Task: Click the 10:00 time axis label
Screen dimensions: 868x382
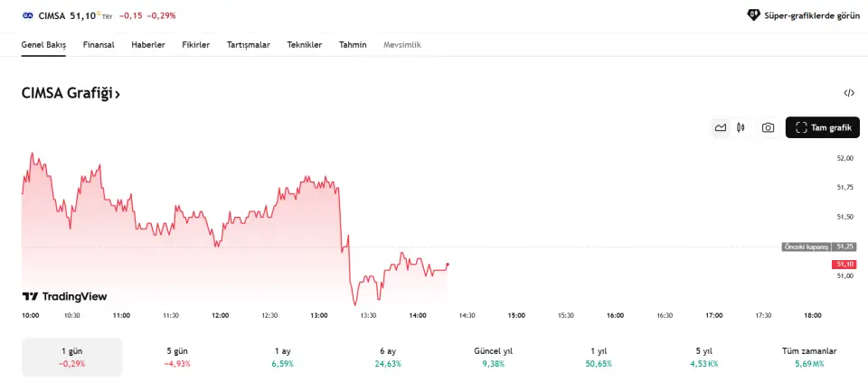Action: [x=31, y=316]
